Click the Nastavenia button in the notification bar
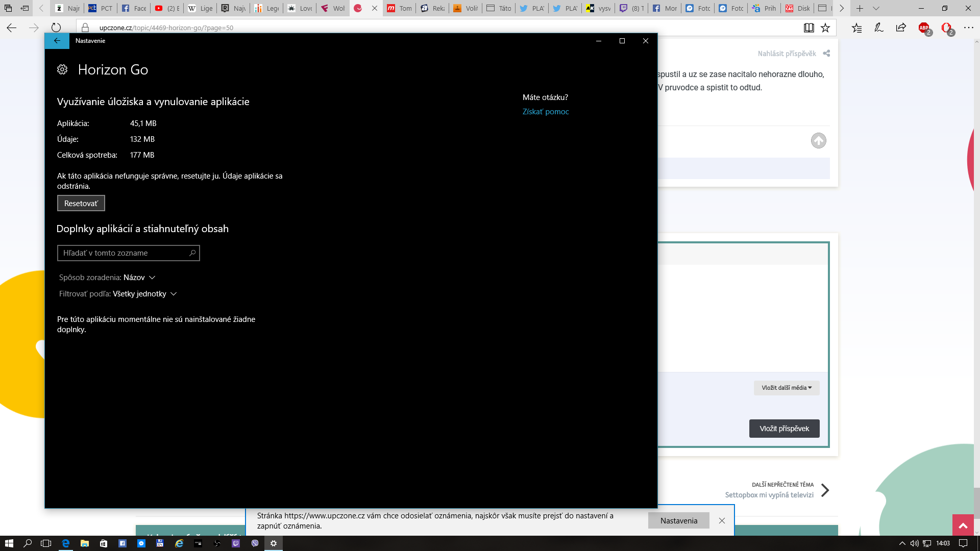Screen dimensions: 980x551 click(x=679, y=520)
